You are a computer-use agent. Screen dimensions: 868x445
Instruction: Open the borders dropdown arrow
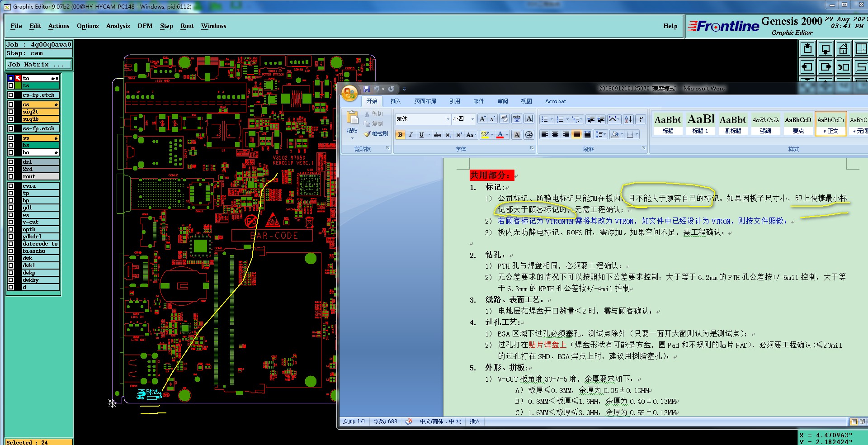coord(637,134)
